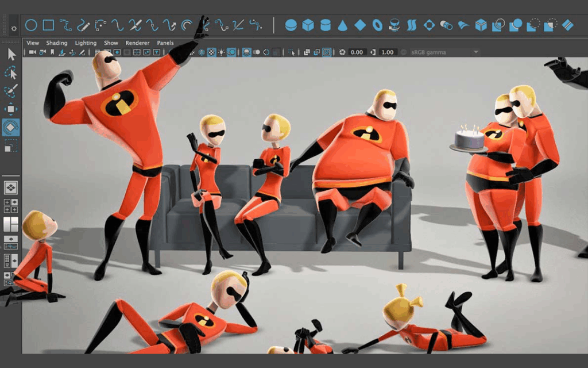
Task: Create a polygon cube
Action: point(308,25)
